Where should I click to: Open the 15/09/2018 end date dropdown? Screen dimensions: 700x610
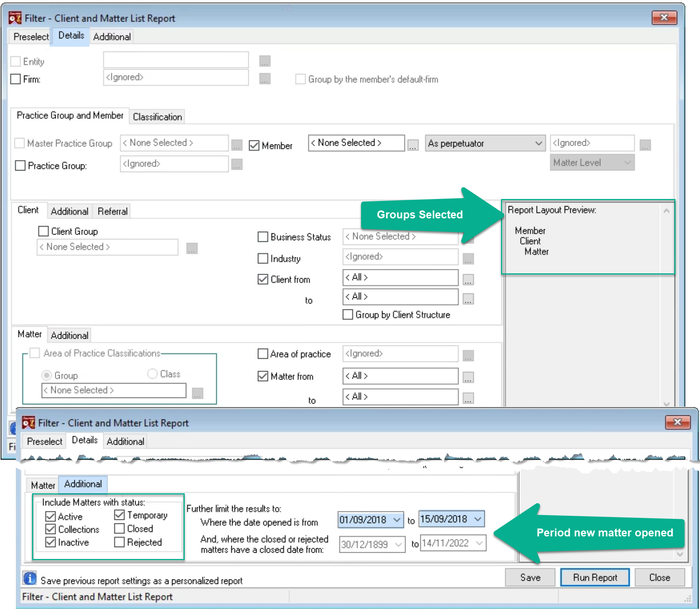[x=478, y=519]
